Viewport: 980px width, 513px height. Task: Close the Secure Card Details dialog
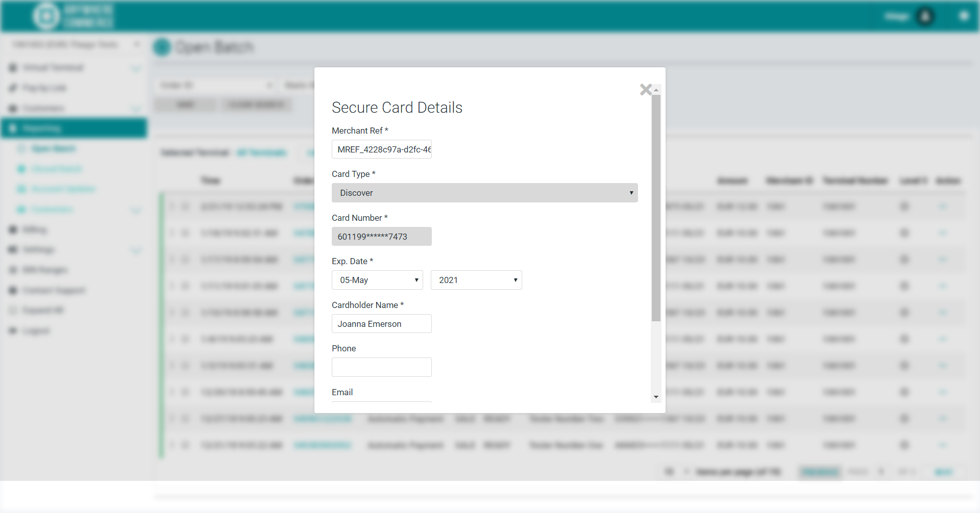pos(645,90)
